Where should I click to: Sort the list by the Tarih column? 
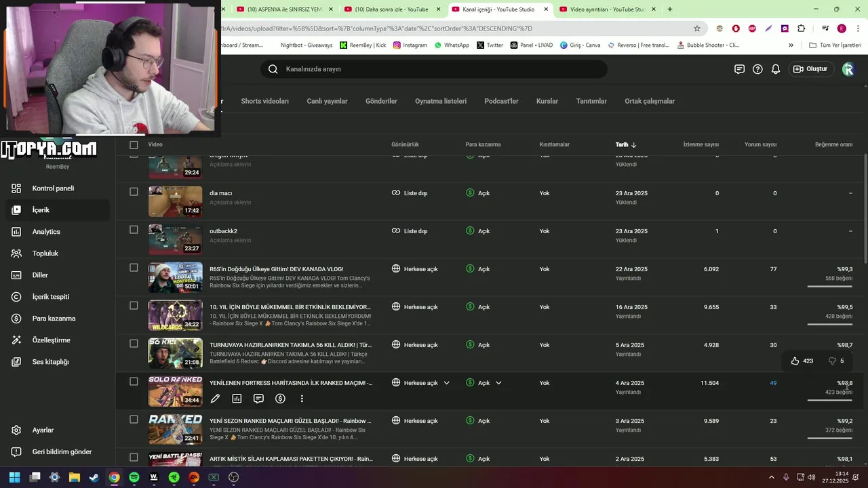(x=626, y=144)
